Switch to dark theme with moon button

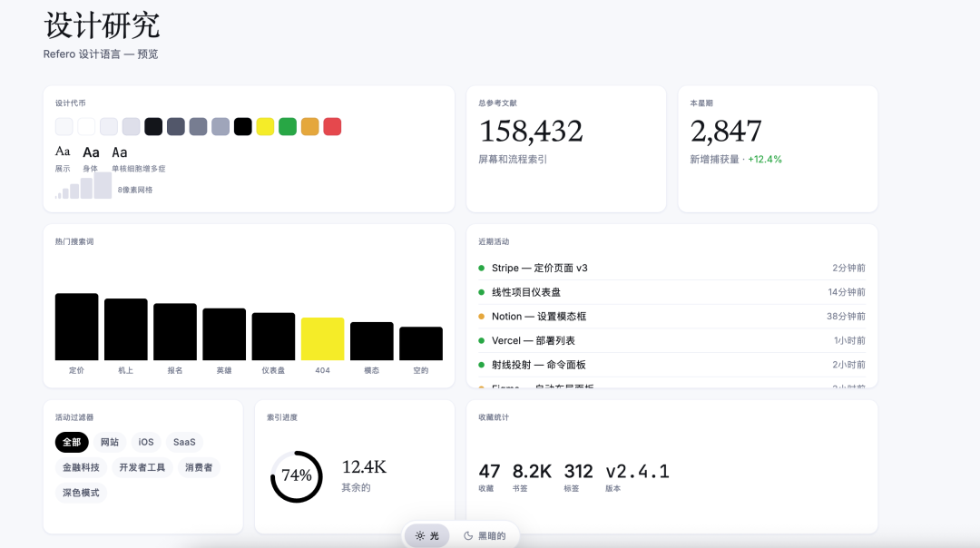(x=485, y=535)
